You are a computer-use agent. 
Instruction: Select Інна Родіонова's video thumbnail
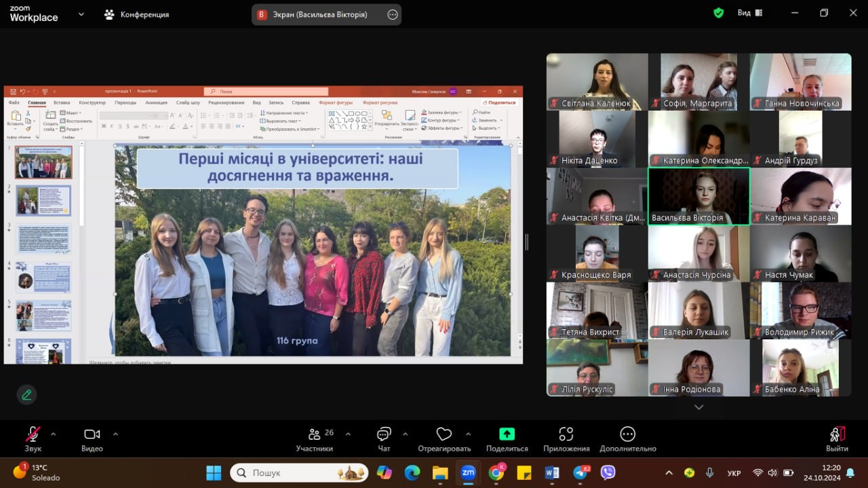click(698, 367)
